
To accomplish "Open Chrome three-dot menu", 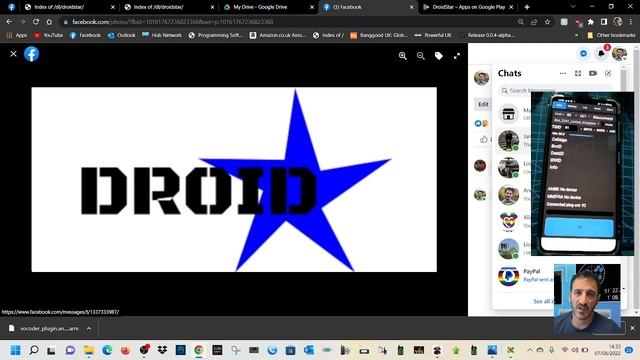I will coord(631,22).
